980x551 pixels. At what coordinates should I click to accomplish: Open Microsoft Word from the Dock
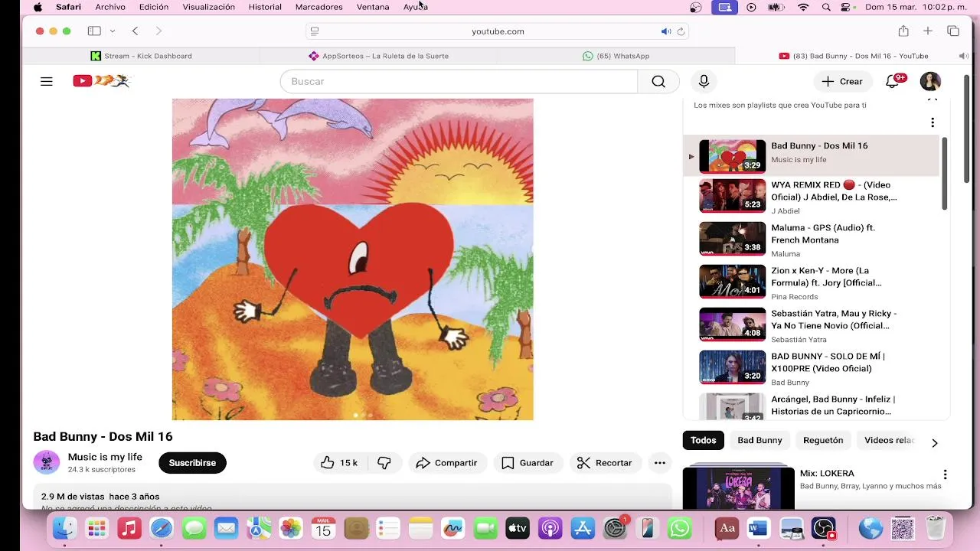point(758,528)
